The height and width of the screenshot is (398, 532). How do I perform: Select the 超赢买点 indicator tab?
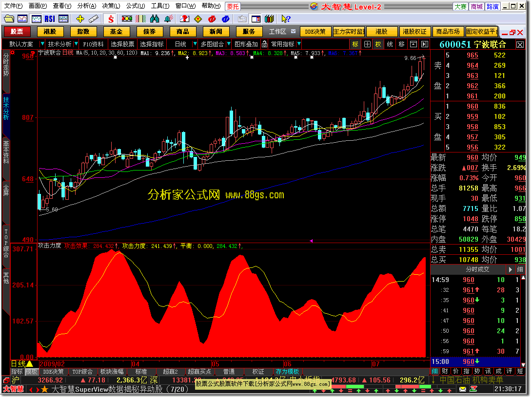tap(199, 372)
